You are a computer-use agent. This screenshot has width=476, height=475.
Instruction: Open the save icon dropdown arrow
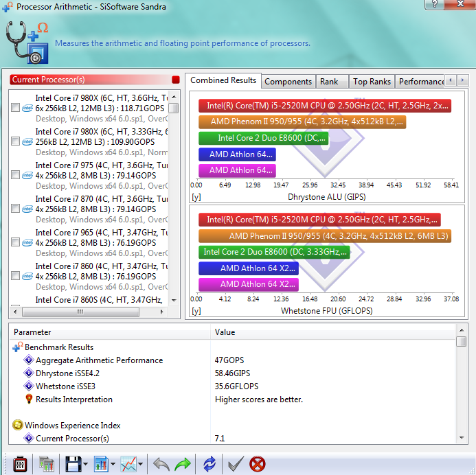(85, 464)
